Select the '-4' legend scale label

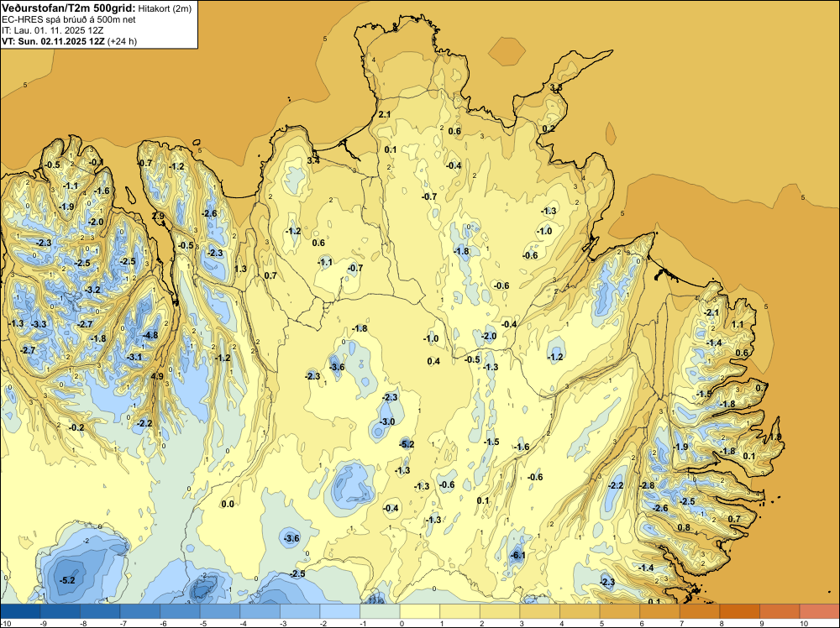pyautogui.click(x=244, y=624)
